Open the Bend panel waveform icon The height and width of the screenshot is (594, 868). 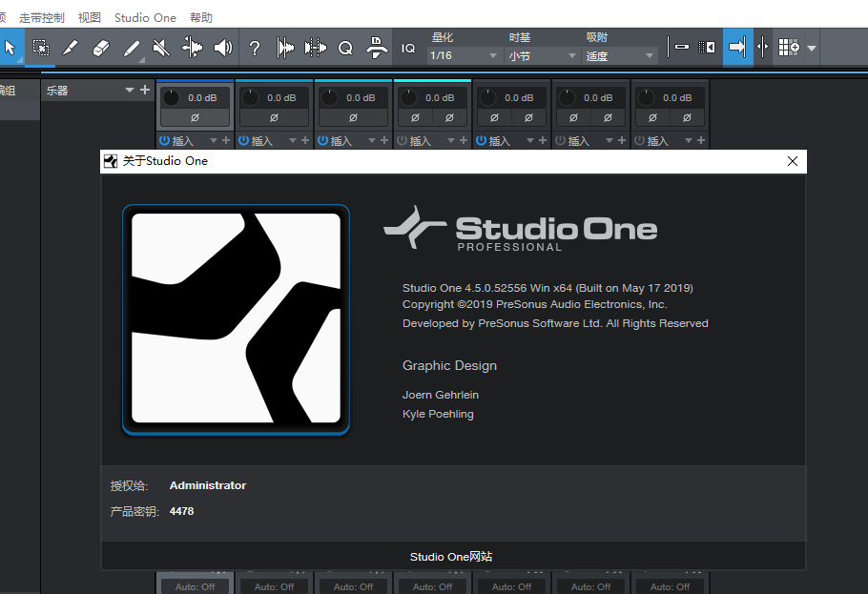316,49
